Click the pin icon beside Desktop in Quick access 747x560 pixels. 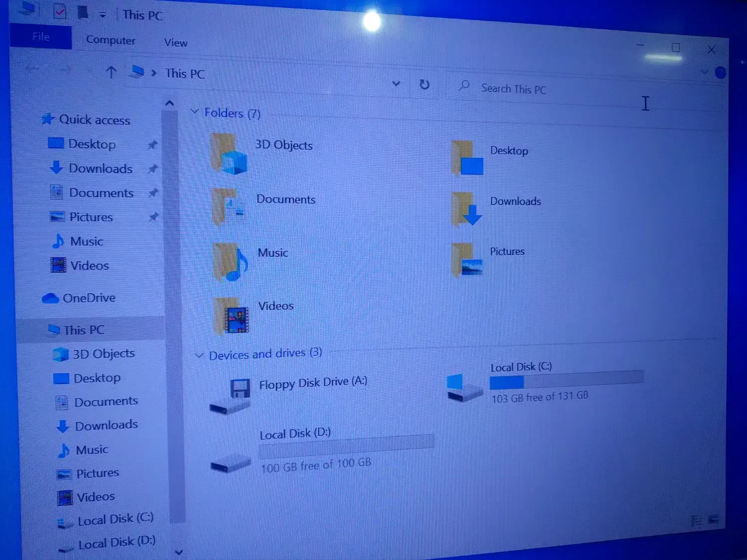[x=153, y=144]
